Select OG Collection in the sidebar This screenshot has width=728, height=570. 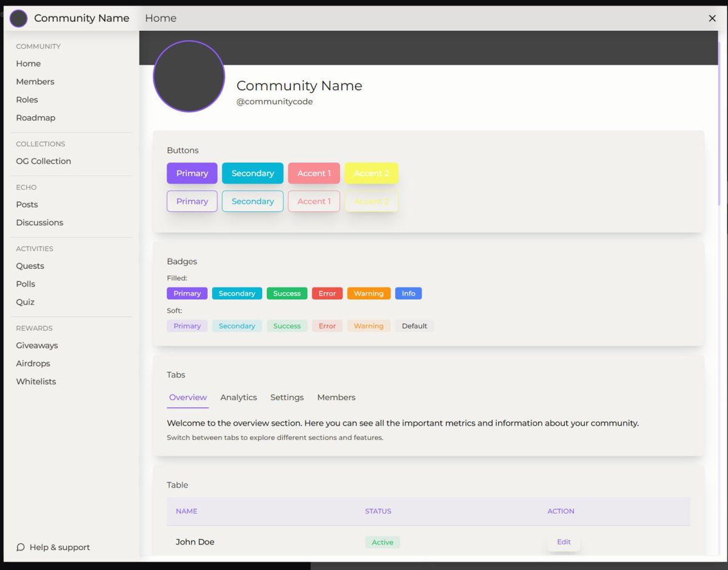(x=44, y=161)
